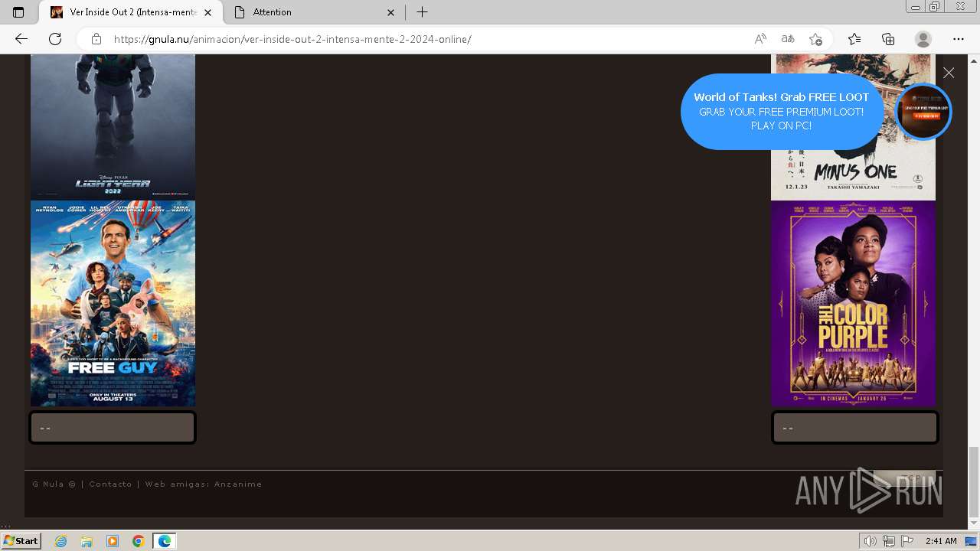Screen dimensions: 980x551
Task: Reload the current page
Action: [x=55, y=39]
